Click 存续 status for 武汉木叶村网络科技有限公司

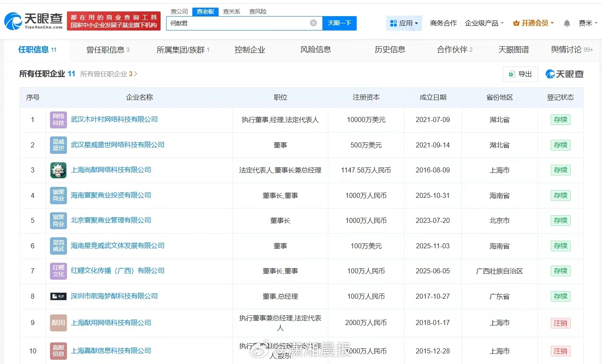click(x=560, y=120)
